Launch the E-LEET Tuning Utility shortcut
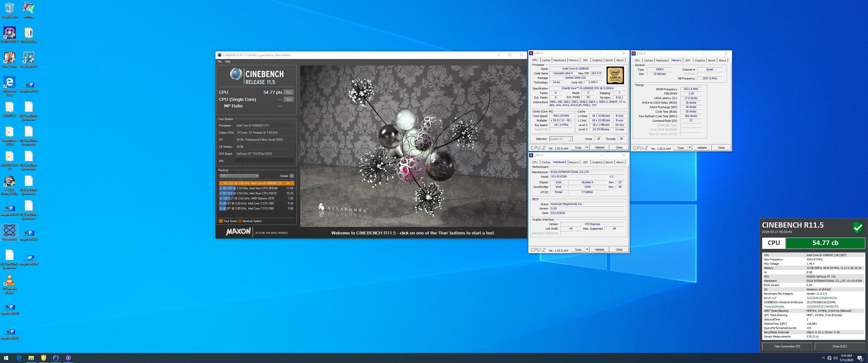Viewport: 868px width, 363px height. point(9,185)
